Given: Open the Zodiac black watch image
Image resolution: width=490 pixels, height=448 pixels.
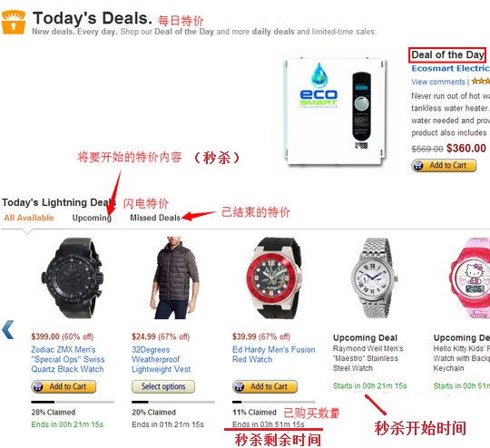Looking at the screenshot, I should click(73, 278).
